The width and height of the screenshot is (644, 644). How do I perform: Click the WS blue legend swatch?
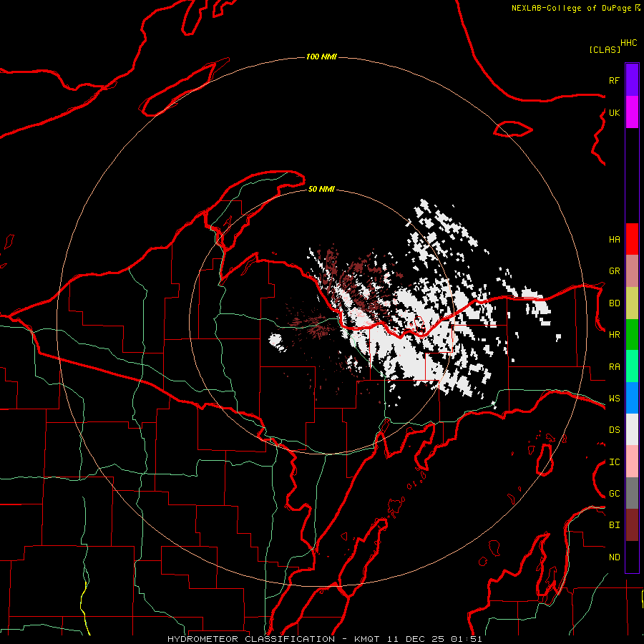click(632, 398)
